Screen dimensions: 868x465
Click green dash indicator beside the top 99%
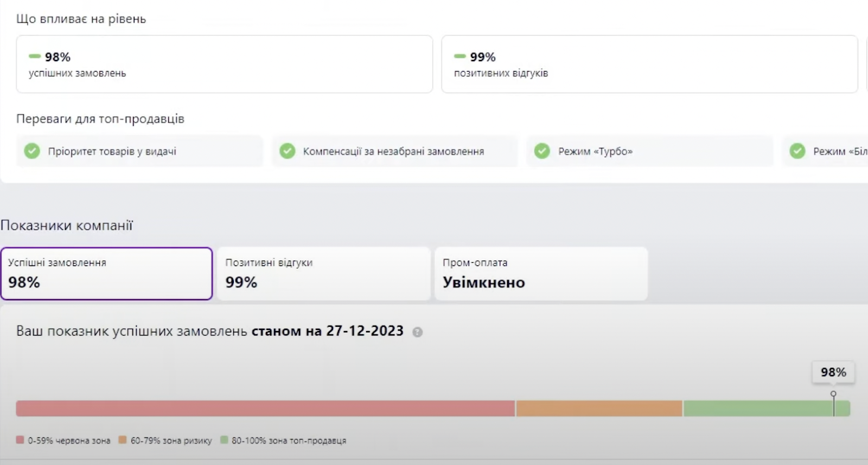460,56
